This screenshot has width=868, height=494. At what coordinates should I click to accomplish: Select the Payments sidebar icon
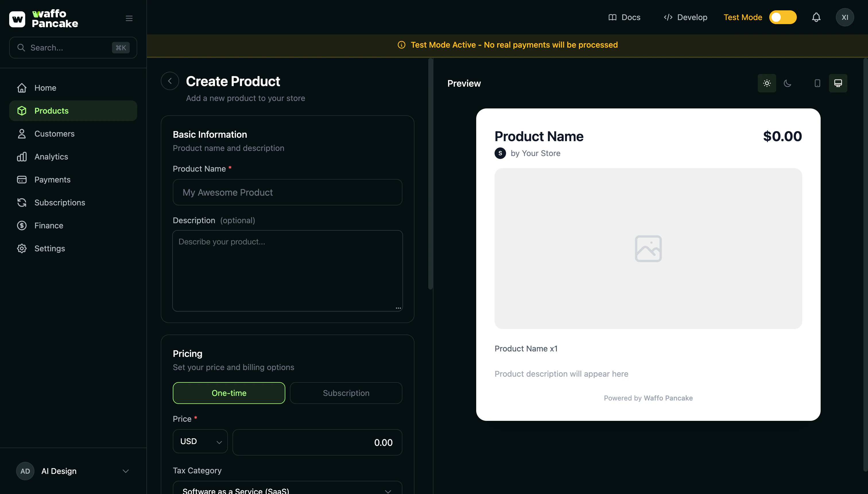point(22,180)
